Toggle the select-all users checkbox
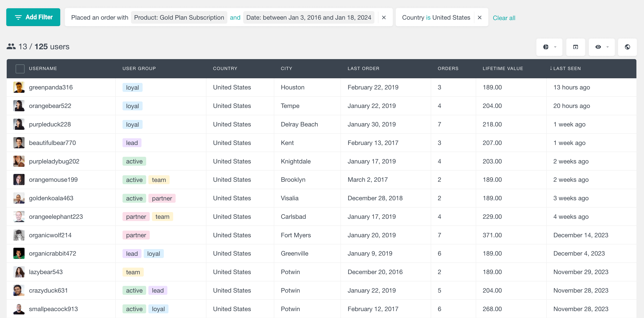This screenshot has height=318, width=644. (20, 68)
